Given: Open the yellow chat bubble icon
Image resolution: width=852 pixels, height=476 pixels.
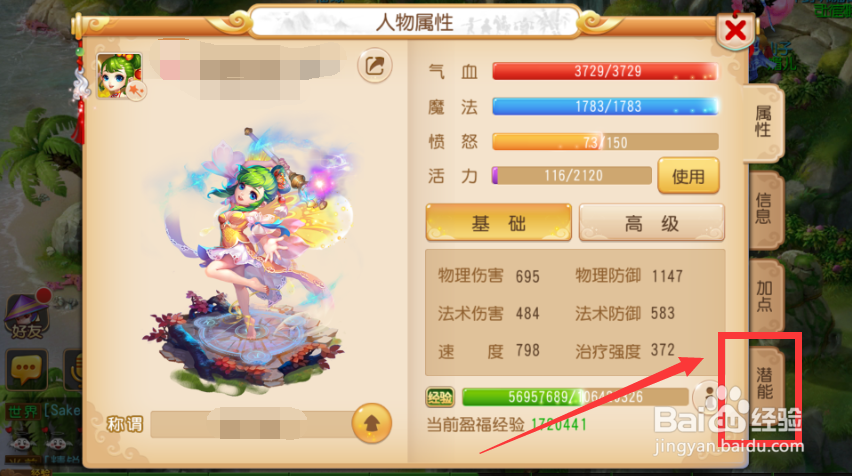Looking at the screenshot, I should pos(27,368).
